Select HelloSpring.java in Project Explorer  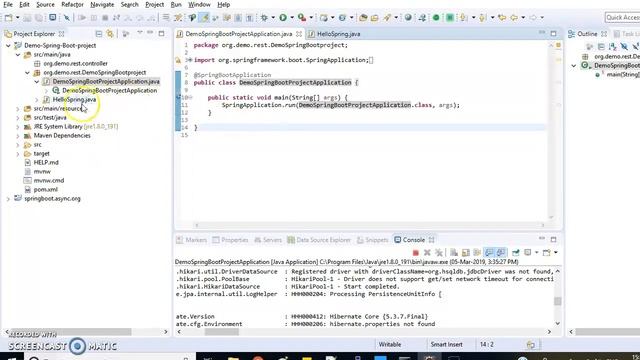click(x=74, y=100)
